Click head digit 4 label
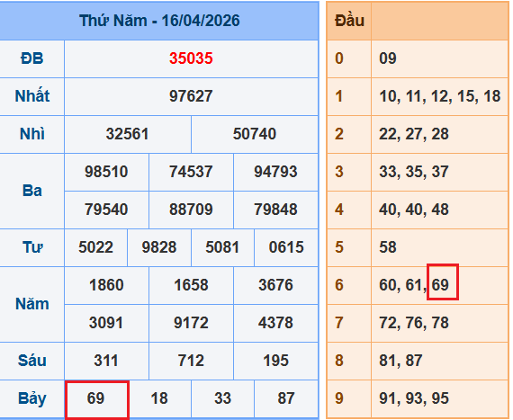The image size is (513, 420). pos(339,210)
